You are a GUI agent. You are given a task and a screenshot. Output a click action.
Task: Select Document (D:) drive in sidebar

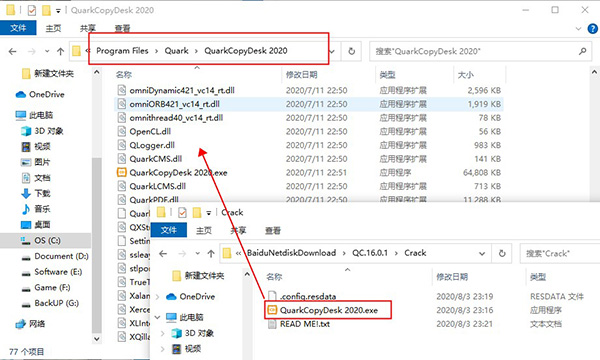pos(55,256)
